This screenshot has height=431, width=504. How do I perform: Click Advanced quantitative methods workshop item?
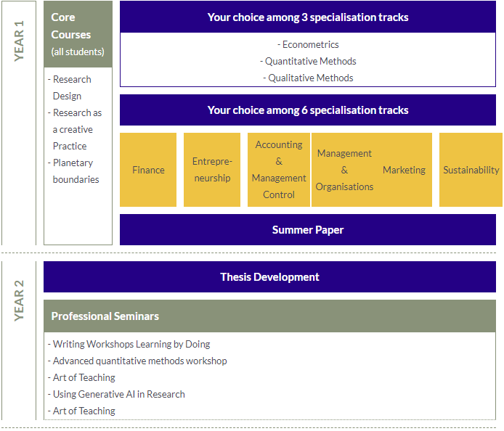(x=139, y=361)
